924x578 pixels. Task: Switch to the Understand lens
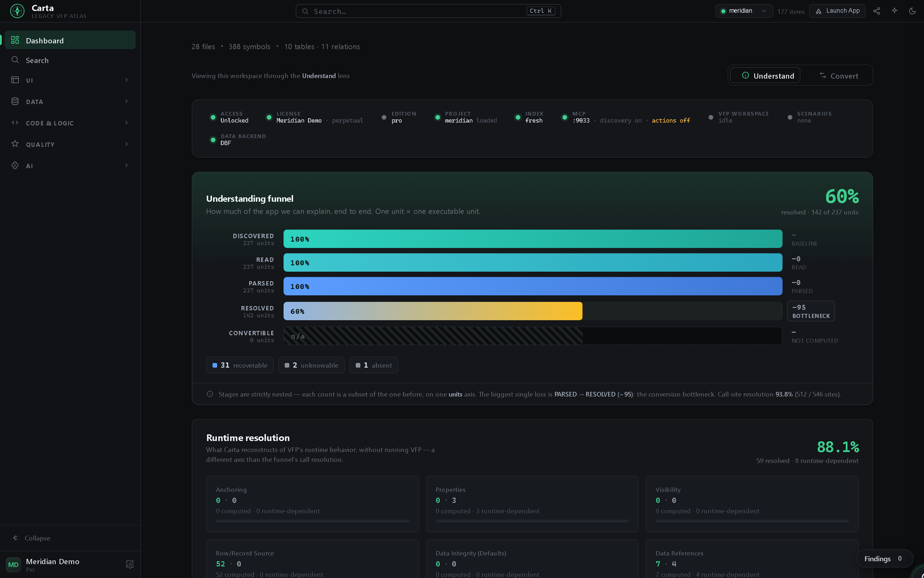click(765, 75)
